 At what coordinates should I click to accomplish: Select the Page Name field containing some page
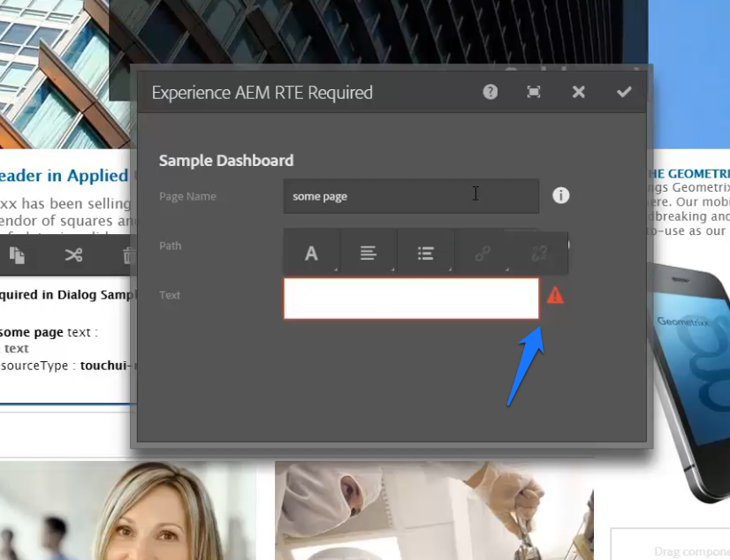(x=411, y=196)
